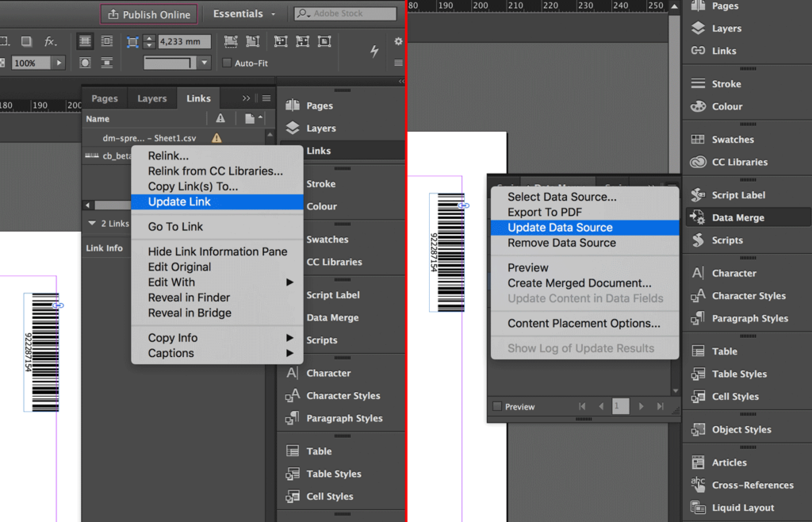Viewport: 812px width, 522px height.
Task: Open the Links panel flyout menu icon
Action: 266,98
